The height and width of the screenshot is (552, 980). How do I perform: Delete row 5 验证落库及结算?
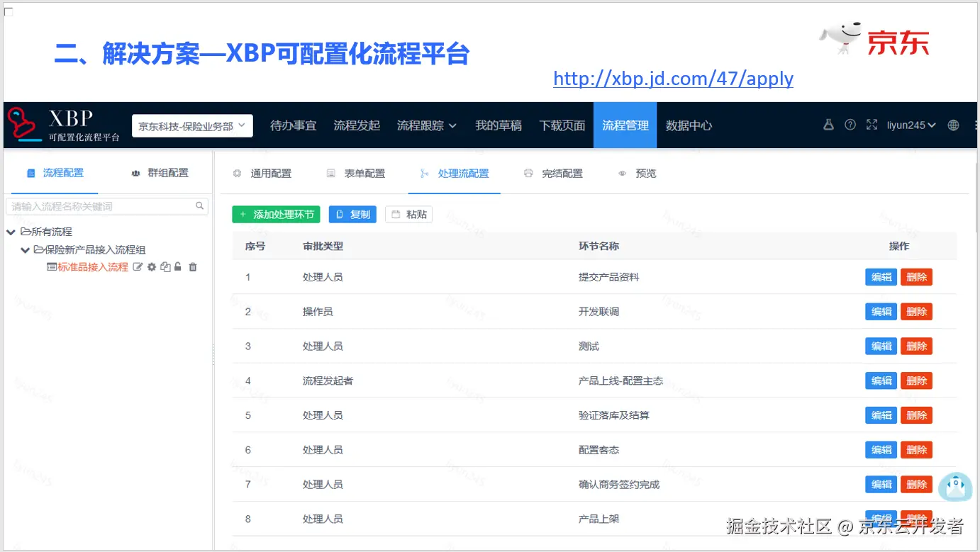click(916, 415)
